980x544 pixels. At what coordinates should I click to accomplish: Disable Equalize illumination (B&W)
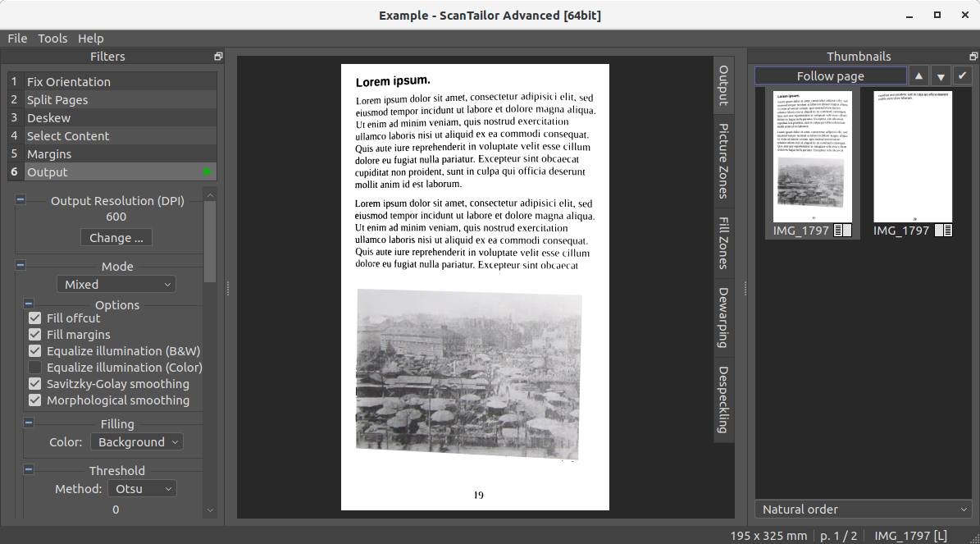coord(35,351)
